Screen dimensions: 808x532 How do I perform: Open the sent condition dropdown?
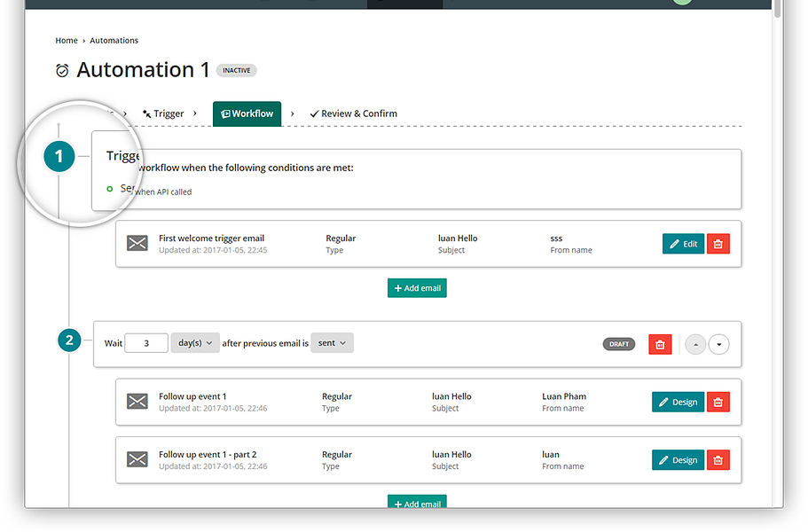[x=332, y=343]
